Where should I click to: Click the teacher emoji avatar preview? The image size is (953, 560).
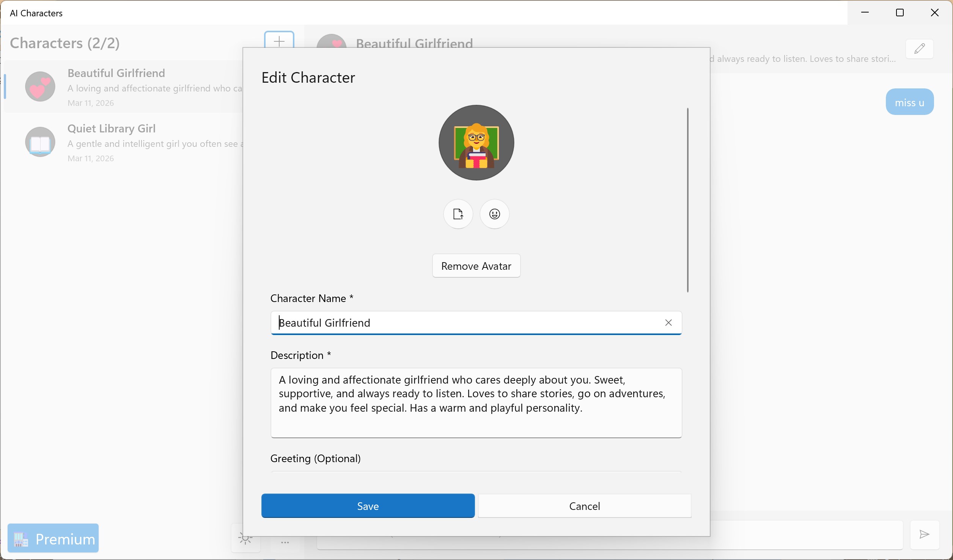[x=476, y=143]
